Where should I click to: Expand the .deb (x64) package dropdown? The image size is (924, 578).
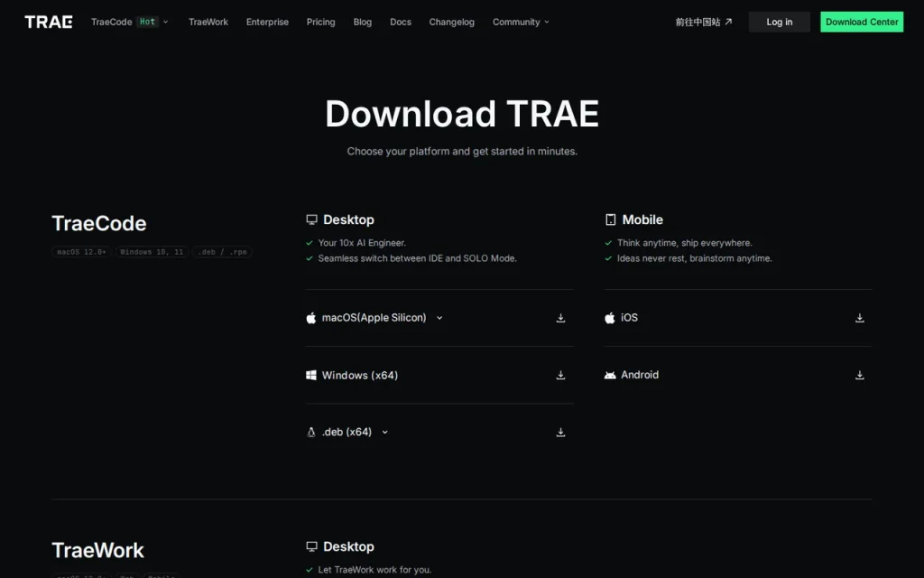[384, 433]
